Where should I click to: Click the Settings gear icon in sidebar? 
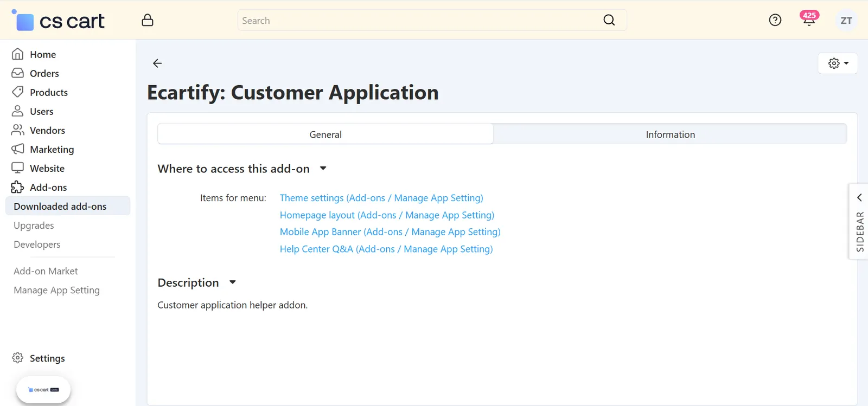pos(18,358)
